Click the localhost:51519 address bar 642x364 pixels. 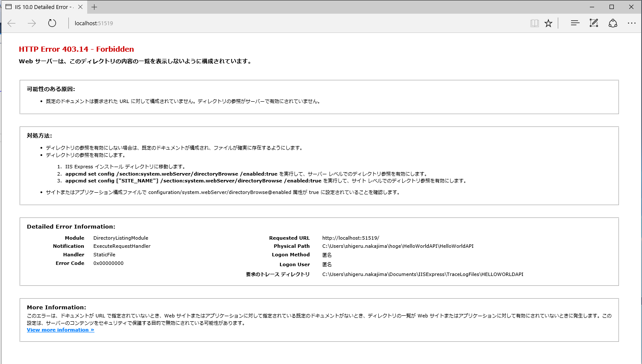click(93, 23)
